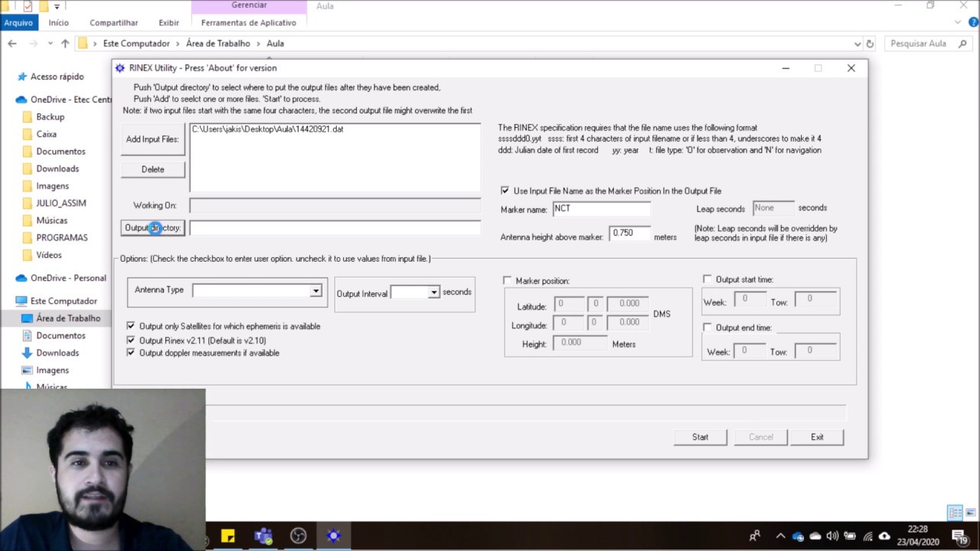Image resolution: width=980 pixels, height=551 pixels.
Task: Open the Wi-Fi network tray icon
Action: click(868, 536)
